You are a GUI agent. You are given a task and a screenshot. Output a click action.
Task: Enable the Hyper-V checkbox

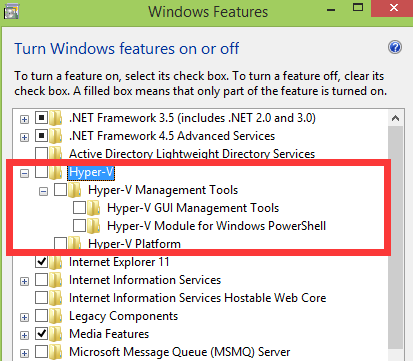click(x=41, y=172)
